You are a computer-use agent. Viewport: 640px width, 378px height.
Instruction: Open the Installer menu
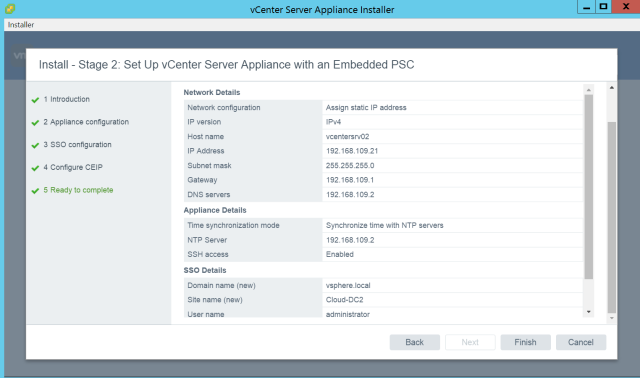tap(21, 25)
